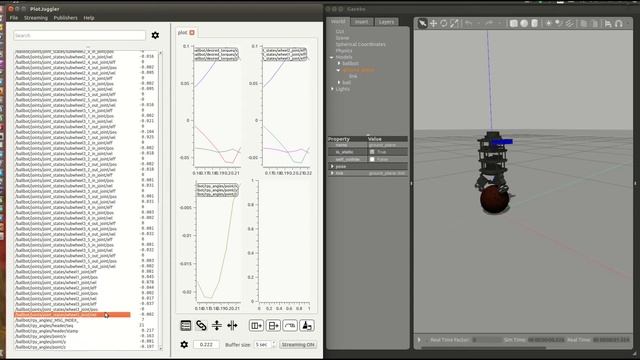This screenshot has width=640, height=360.
Task: Open the File menu in PlotJuggler
Action: (x=13, y=18)
